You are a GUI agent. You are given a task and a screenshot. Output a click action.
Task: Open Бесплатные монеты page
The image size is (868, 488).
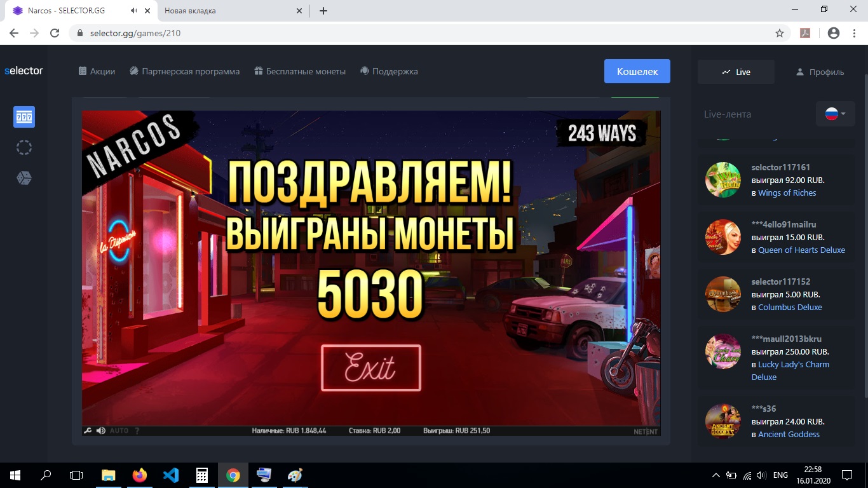coord(300,71)
